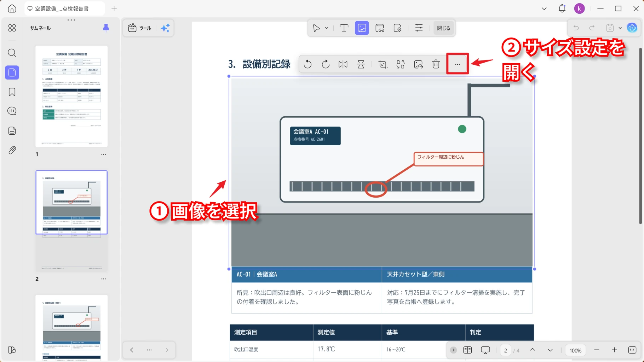The width and height of the screenshot is (644, 362).
Task: Zoom out with the minus button
Action: [597, 350]
